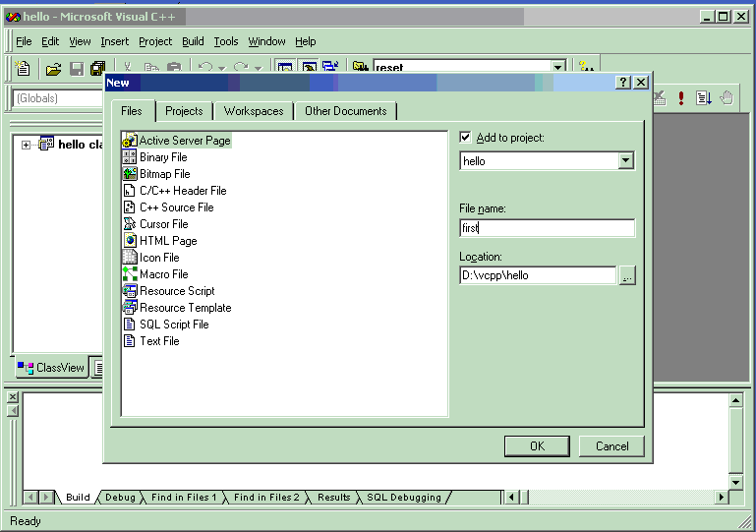The image size is (756, 532).
Task: Open the View menu
Action: coord(80,41)
